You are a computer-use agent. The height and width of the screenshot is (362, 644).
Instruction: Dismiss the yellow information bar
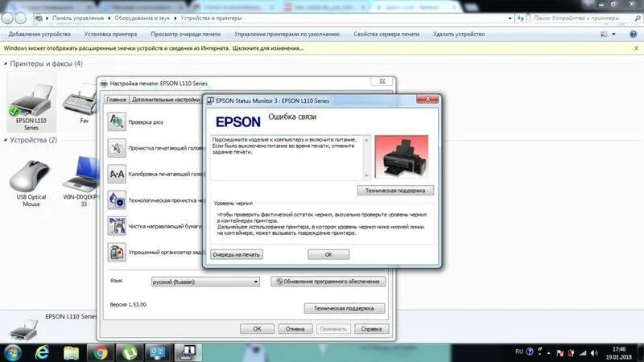coord(636,48)
